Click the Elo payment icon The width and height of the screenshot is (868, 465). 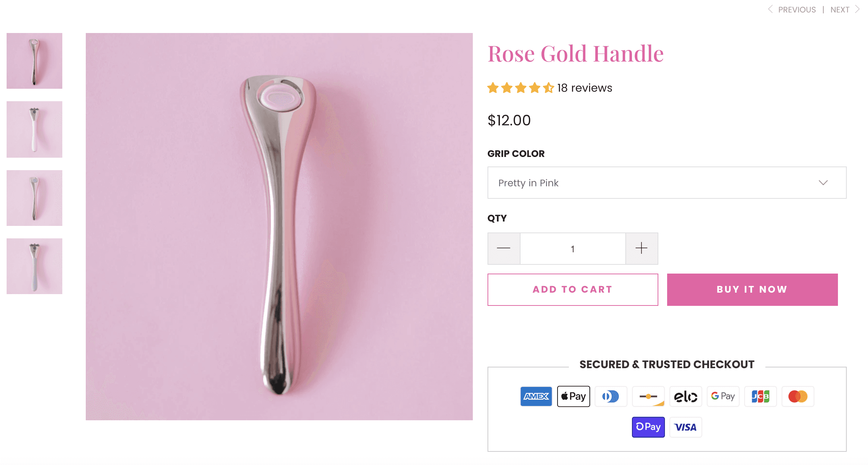pos(685,396)
